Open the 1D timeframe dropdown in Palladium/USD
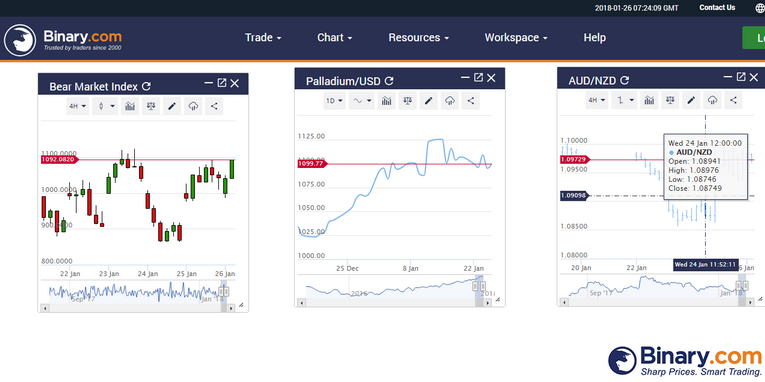The image size is (765, 382). point(335,101)
